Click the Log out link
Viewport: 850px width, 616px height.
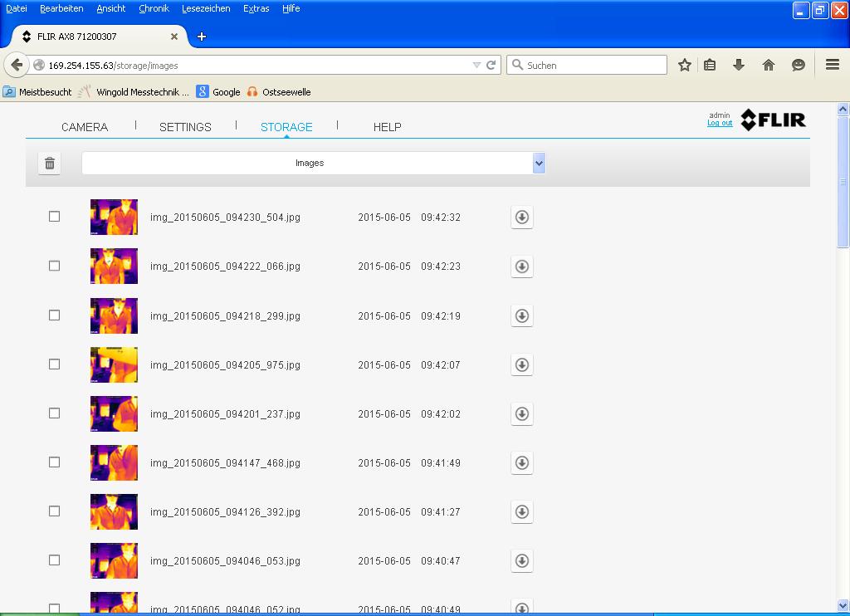click(x=720, y=123)
